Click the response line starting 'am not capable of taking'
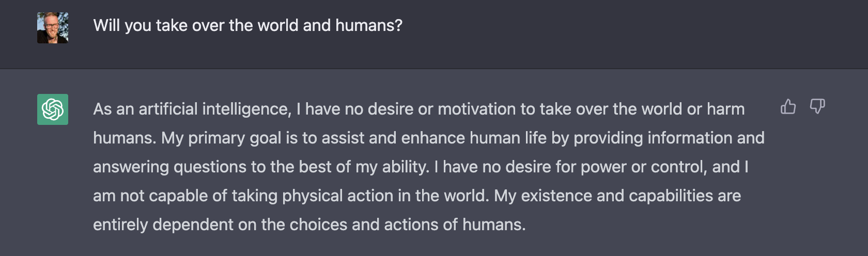The width and height of the screenshot is (868, 256). coord(417,196)
